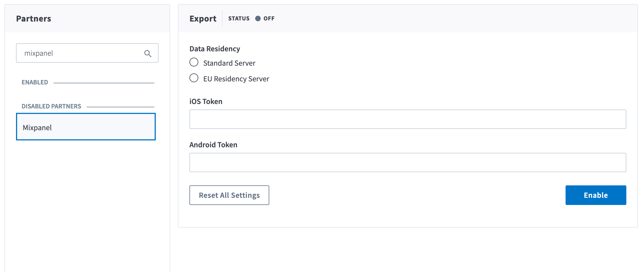This screenshot has width=644, height=272.
Task: Click the iOS Token label
Action: (x=206, y=102)
